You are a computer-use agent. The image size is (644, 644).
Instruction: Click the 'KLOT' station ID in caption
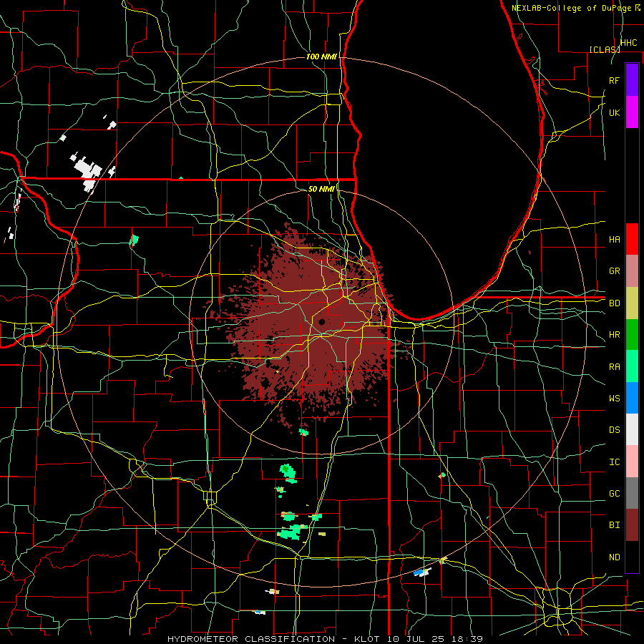pyautogui.click(x=368, y=639)
